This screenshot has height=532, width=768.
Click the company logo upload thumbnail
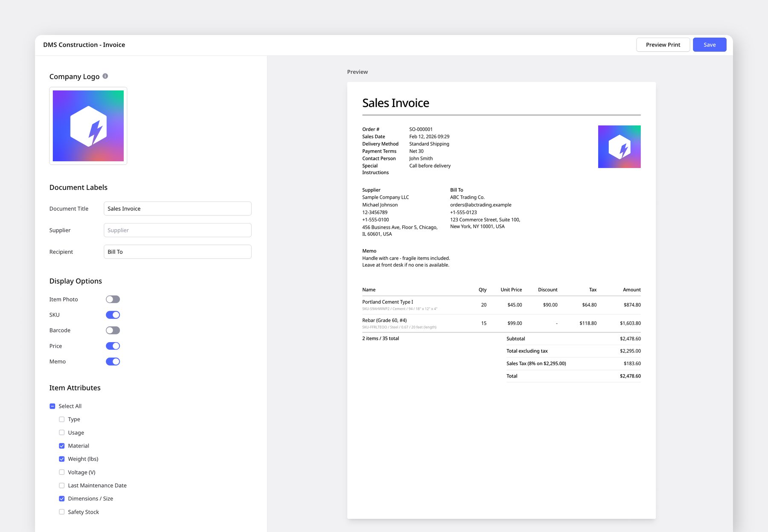point(88,126)
